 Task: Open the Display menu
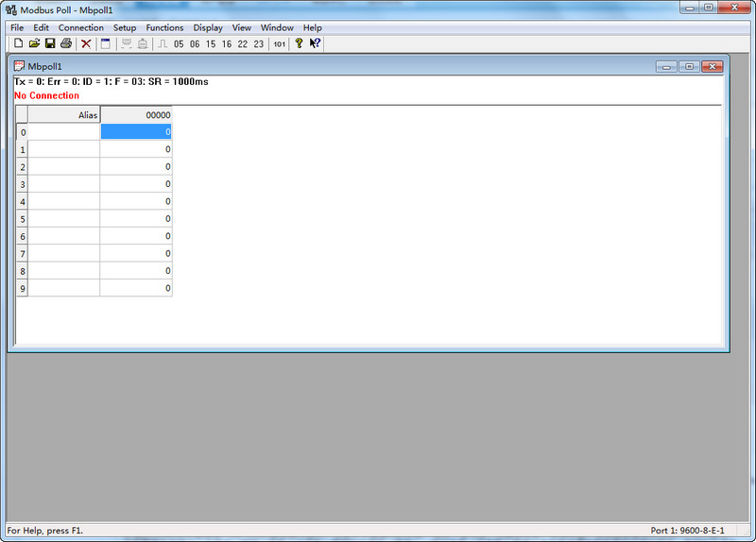(208, 27)
